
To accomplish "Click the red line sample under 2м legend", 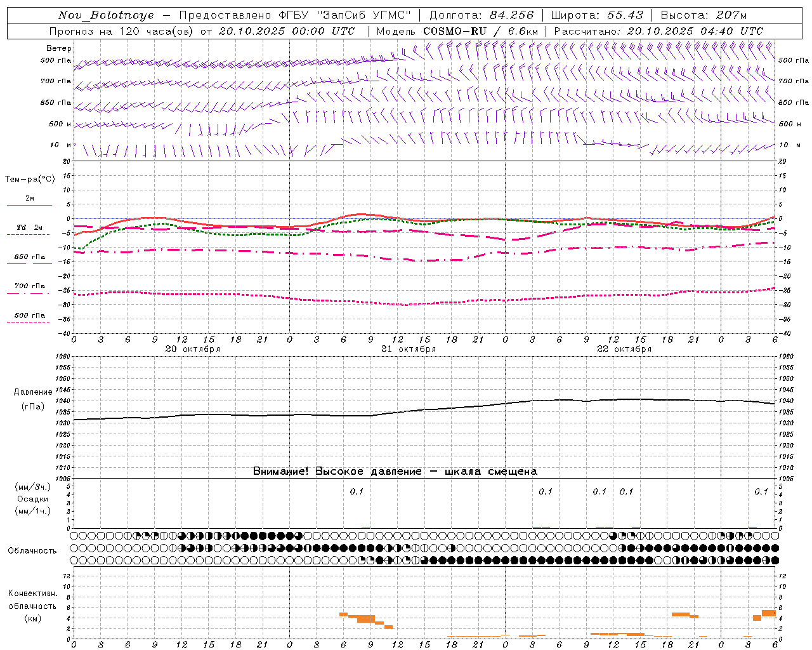I will 29,205.
